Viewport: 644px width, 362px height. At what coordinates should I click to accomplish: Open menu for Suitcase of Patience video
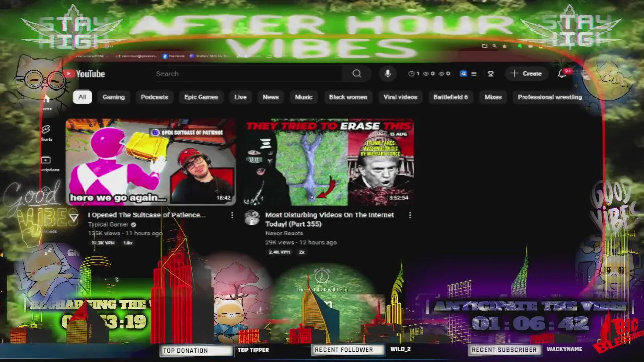[x=232, y=215]
